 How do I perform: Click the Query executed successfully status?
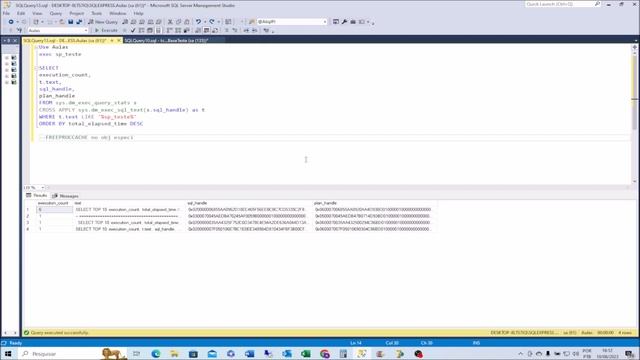(59, 333)
